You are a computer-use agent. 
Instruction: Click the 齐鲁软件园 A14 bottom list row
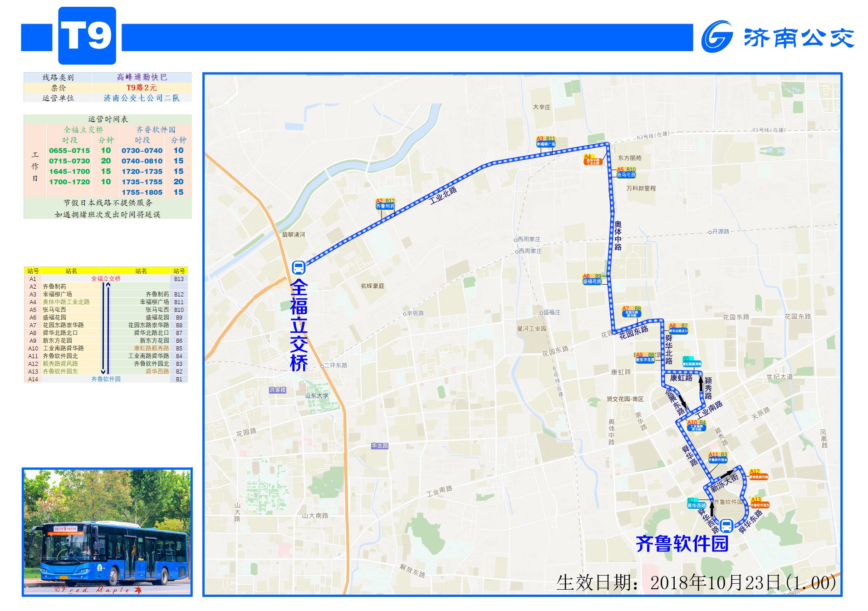click(x=106, y=379)
